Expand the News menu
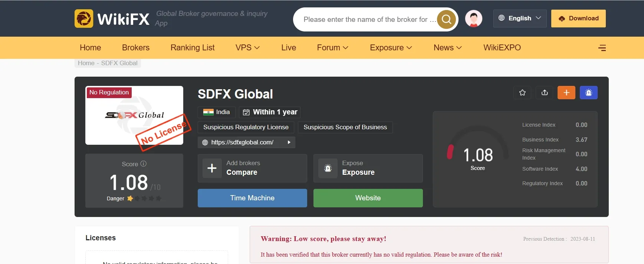Viewport: 644px width, 264px height. tap(448, 48)
